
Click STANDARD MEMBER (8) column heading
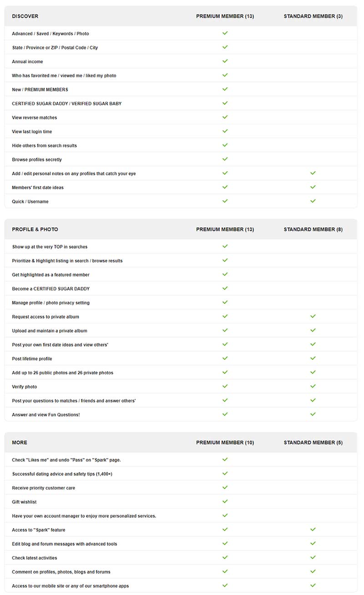[x=313, y=229]
